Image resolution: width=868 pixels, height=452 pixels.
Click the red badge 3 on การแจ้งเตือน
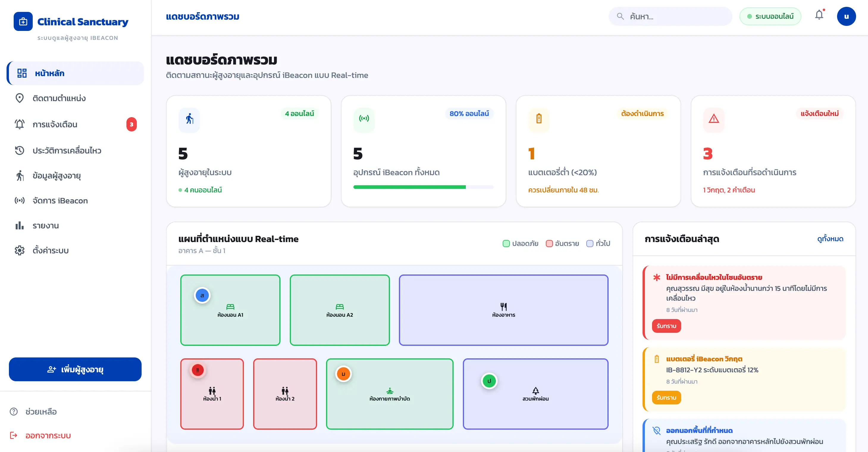coord(131,124)
